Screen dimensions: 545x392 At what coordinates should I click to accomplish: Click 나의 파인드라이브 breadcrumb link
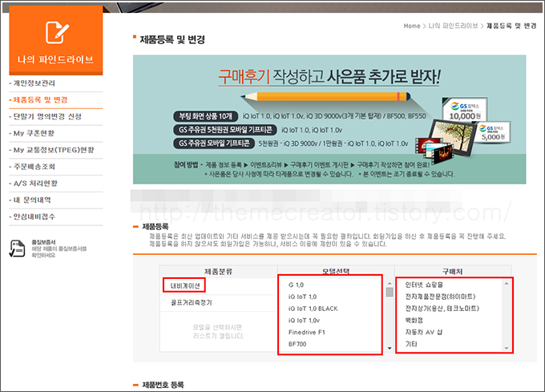(453, 26)
